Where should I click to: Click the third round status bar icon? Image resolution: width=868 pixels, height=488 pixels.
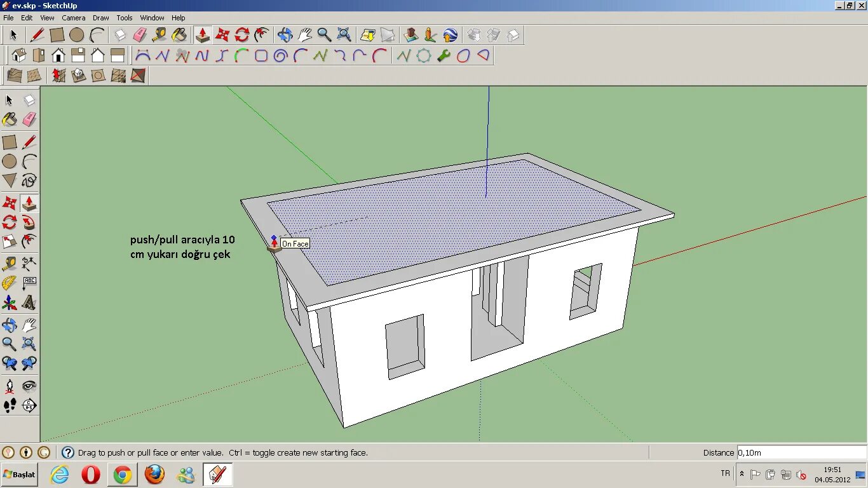pos(44,452)
